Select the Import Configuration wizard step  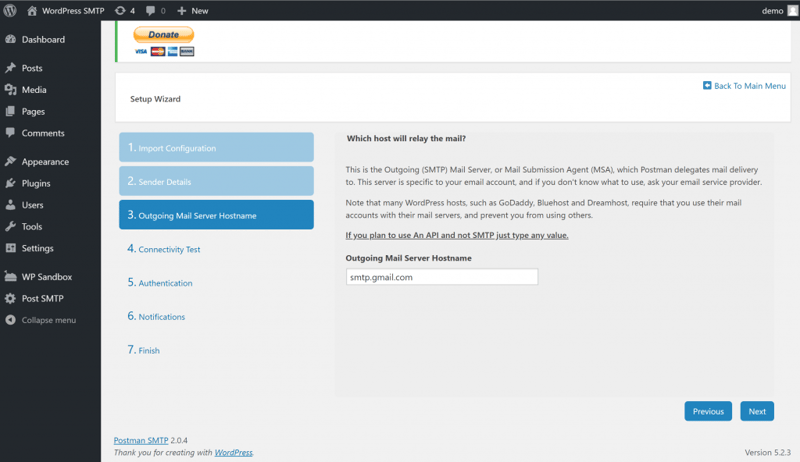pyautogui.click(x=215, y=148)
